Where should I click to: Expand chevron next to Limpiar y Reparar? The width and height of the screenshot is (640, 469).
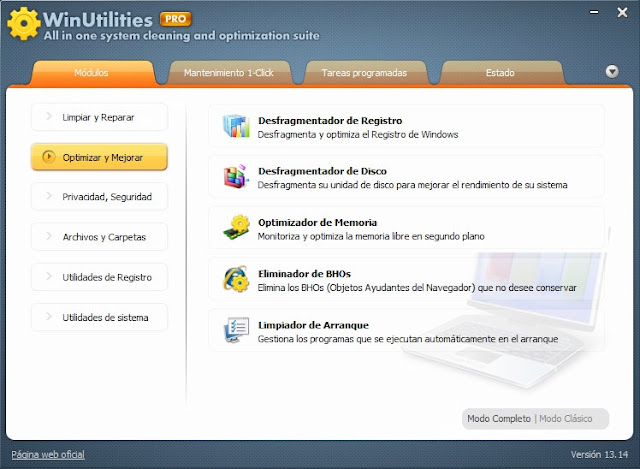(49, 117)
